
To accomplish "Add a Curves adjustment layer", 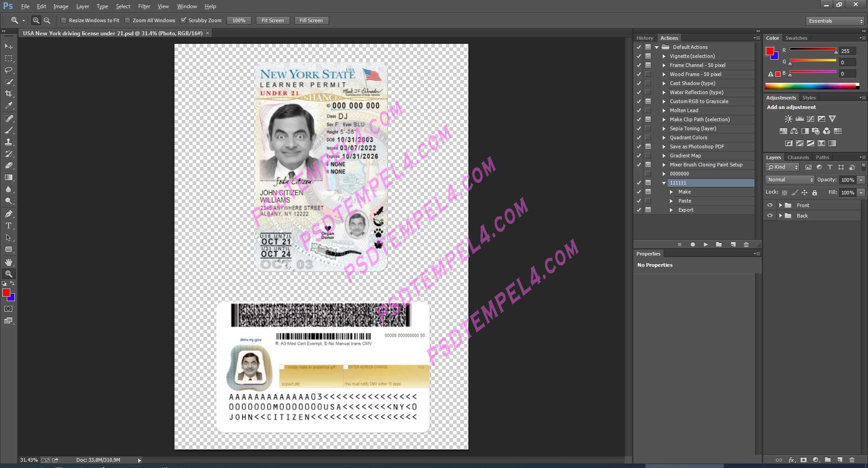I will (810, 118).
